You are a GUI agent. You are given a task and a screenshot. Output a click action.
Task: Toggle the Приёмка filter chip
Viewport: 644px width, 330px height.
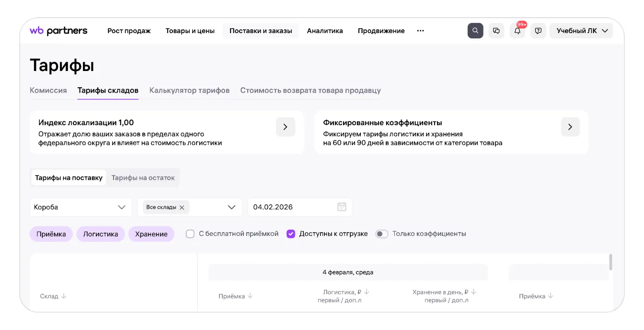point(51,234)
